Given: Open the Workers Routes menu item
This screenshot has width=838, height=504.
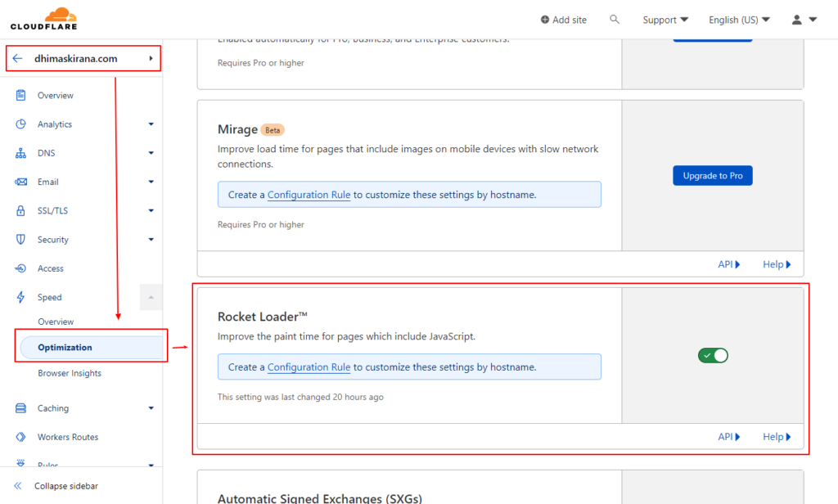Looking at the screenshot, I should click(x=67, y=437).
